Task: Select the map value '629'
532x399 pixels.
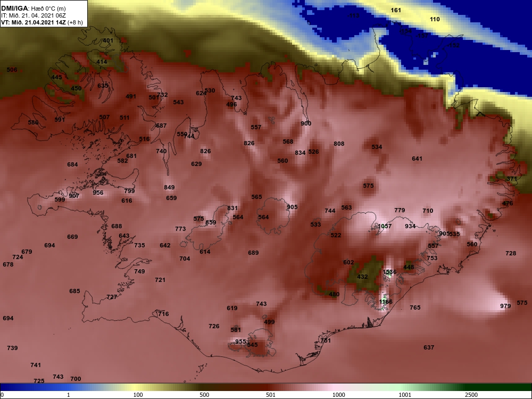Action: click(196, 164)
